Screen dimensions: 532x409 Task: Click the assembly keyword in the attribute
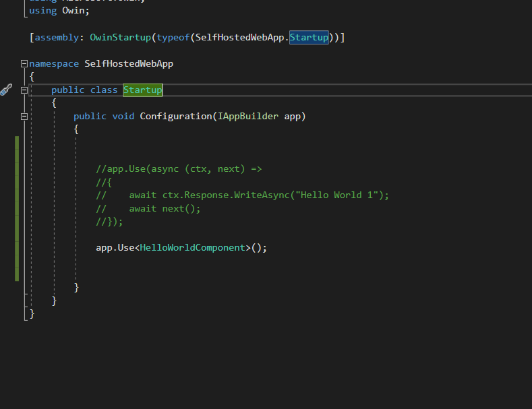(x=57, y=38)
